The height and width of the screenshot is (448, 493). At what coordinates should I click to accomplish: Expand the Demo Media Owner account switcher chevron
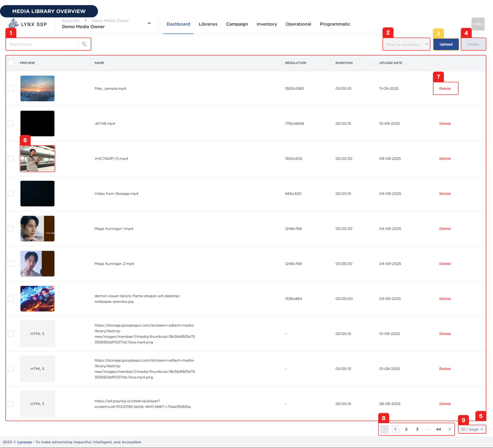tap(149, 23)
